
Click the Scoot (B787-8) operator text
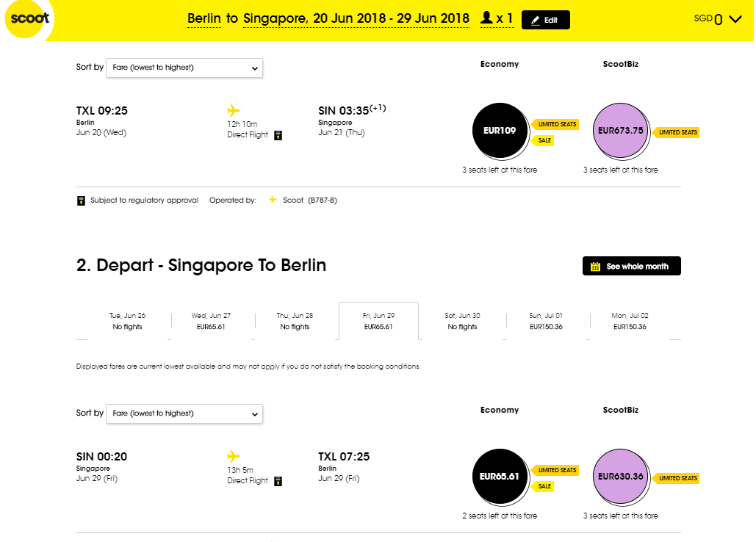[x=310, y=200]
